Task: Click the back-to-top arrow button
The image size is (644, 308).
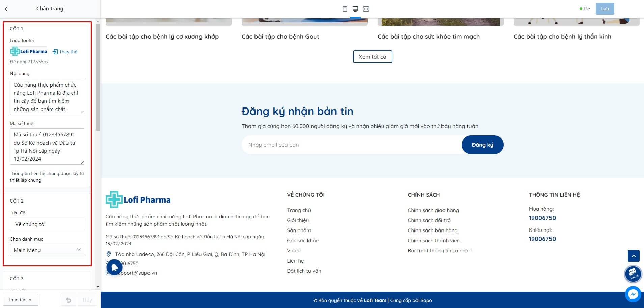Action: tap(634, 256)
